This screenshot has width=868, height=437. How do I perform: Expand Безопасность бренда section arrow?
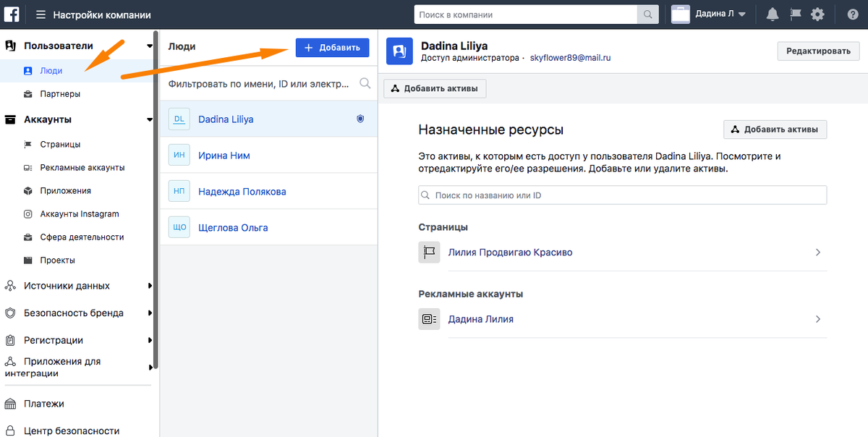coord(150,313)
